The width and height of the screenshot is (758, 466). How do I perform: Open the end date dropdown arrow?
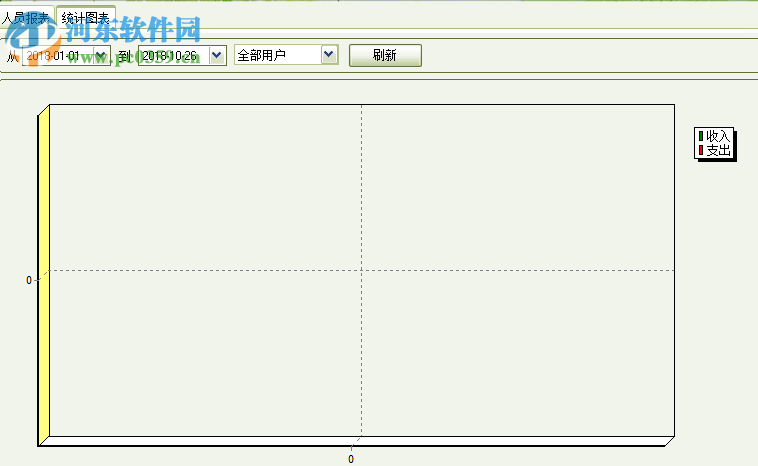pos(217,56)
